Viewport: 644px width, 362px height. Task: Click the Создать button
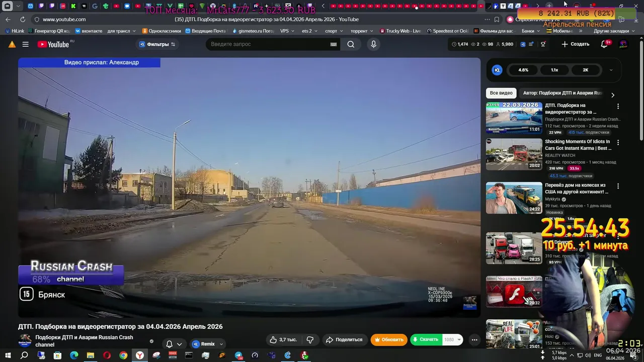pyautogui.click(x=575, y=44)
